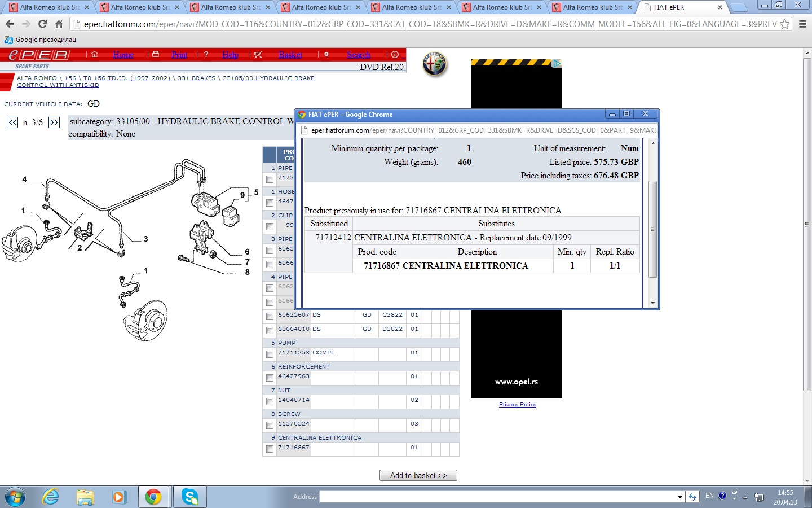Open Skype from the taskbar
The width and height of the screenshot is (812, 508).
(x=190, y=497)
